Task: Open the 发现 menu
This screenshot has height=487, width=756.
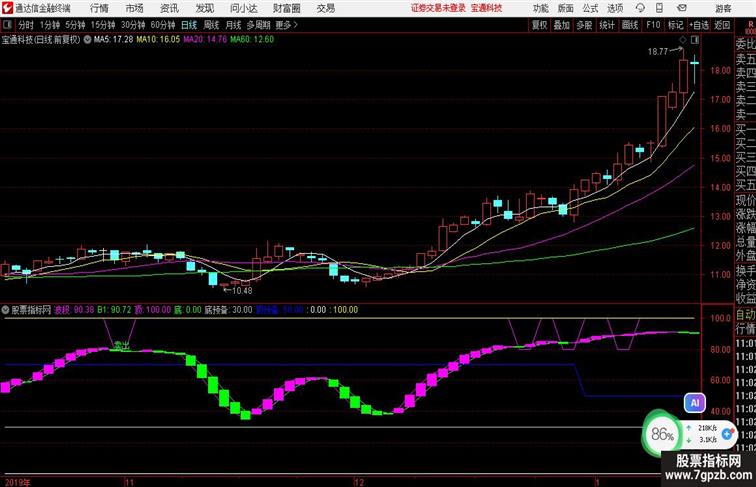Action: pyautogui.click(x=204, y=8)
